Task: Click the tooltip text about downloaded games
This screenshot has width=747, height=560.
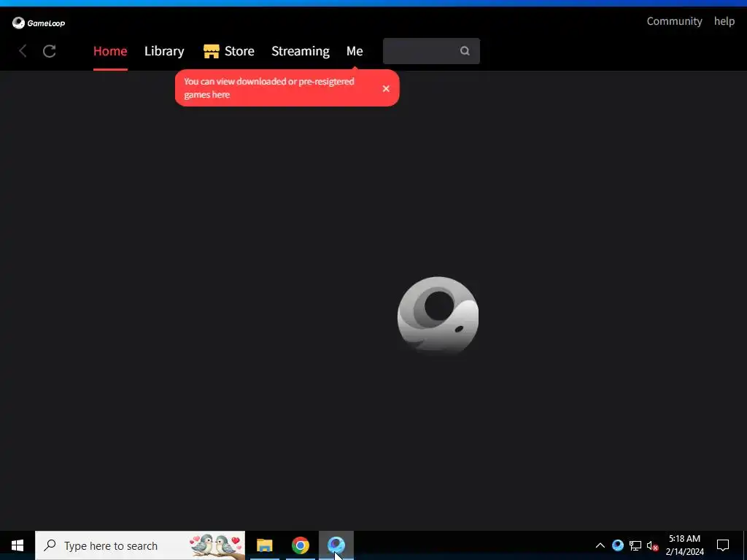Action: 268,87
